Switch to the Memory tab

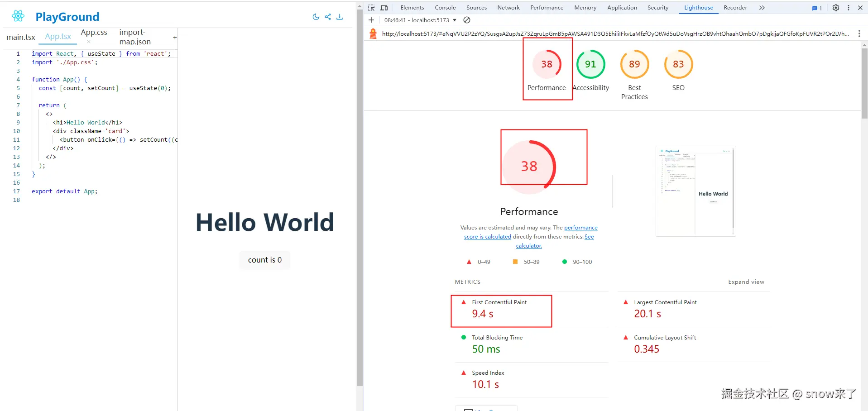click(x=585, y=8)
